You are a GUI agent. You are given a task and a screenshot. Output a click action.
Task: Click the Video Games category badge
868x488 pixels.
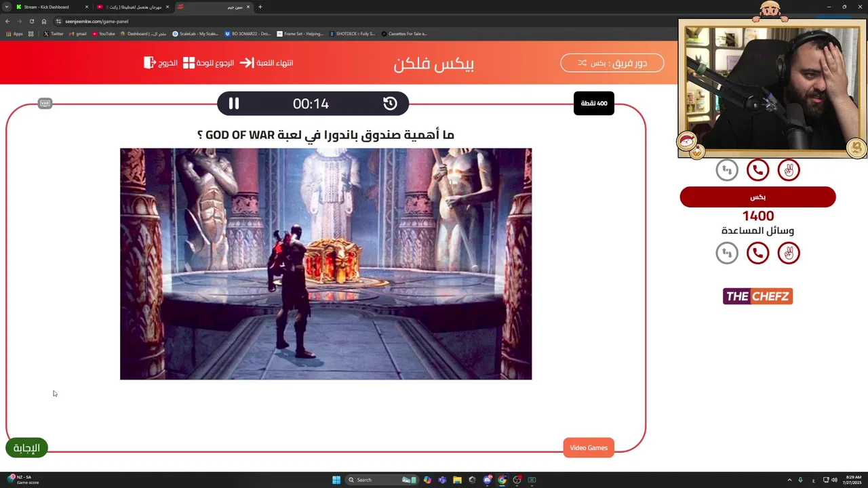(x=589, y=447)
